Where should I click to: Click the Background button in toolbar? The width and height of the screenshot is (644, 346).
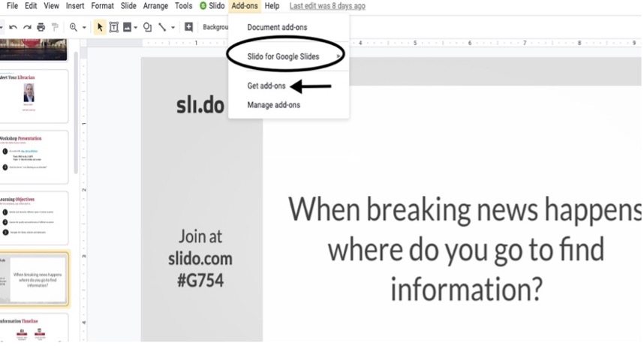point(215,27)
